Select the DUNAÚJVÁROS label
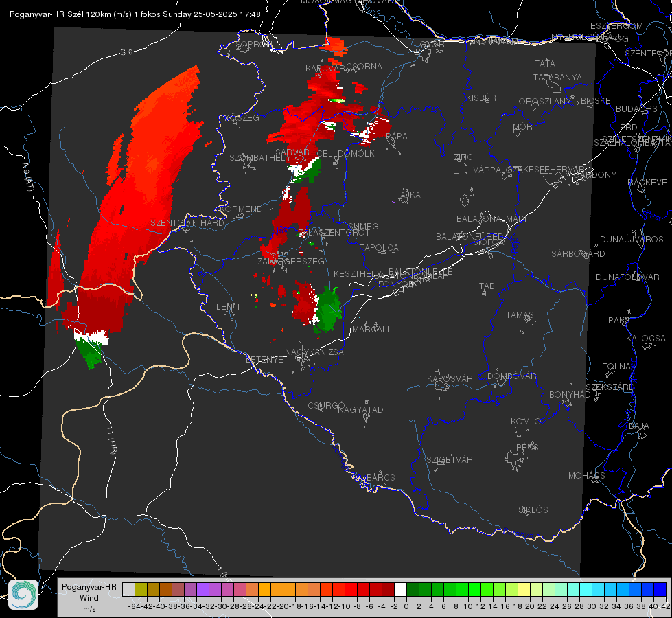Image resolution: width=672 pixels, height=618 pixels. click(x=632, y=240)
